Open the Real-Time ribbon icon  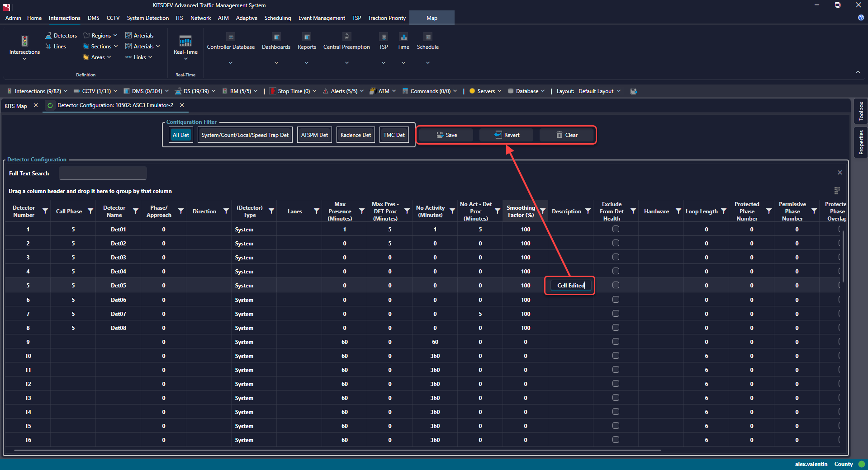[x=185, y=42]
